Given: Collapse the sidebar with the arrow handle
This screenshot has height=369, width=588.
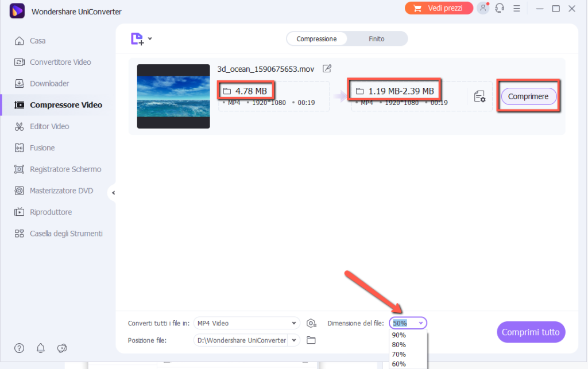Looking at the screenshot, I should [113, 193].
